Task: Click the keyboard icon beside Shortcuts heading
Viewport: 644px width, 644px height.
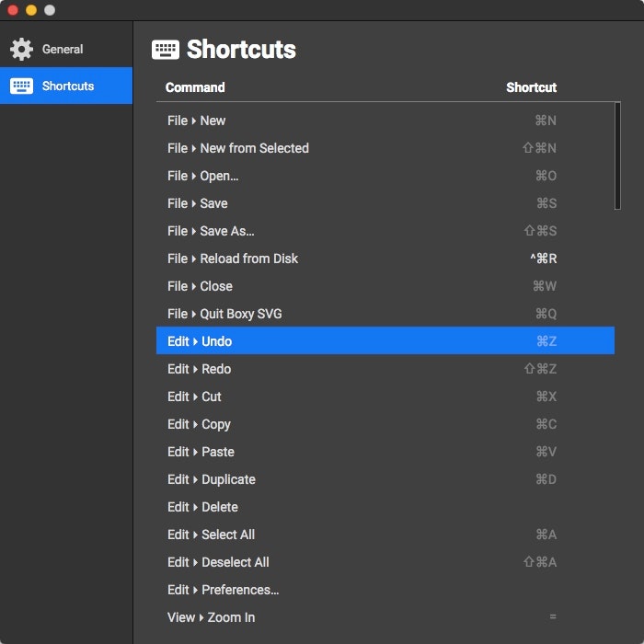Action: coord(166,50)
